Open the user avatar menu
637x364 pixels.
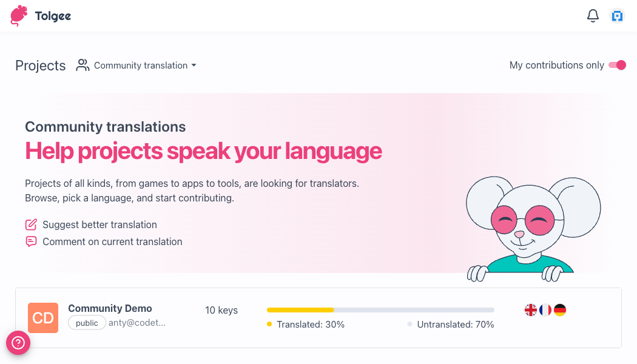pyautogui.click(x=617, y=16)
